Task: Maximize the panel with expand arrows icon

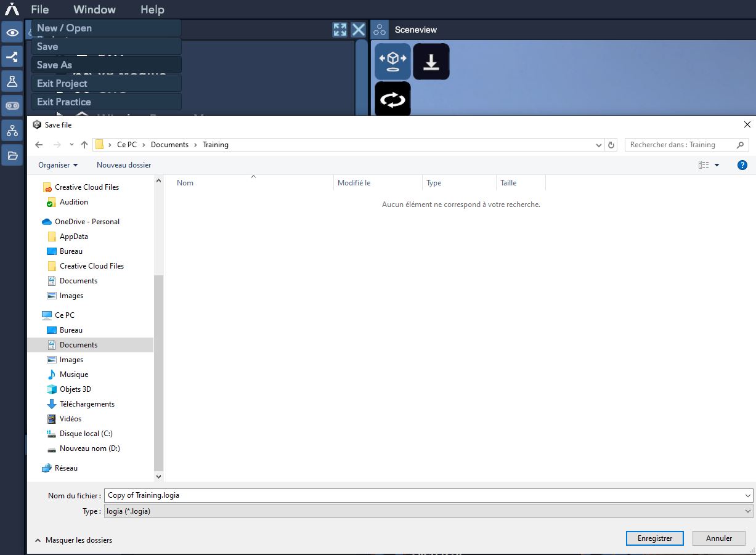Action: coord(339,30)
